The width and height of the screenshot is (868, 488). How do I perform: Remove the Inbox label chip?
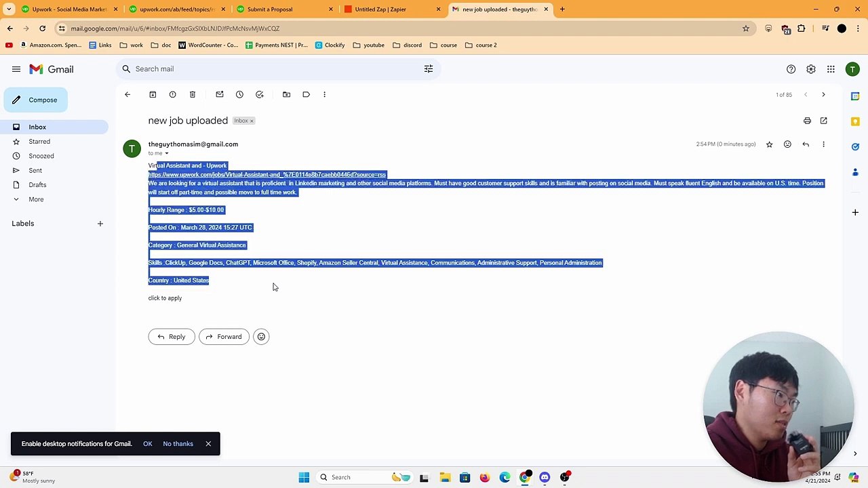(x=252, y=121)
